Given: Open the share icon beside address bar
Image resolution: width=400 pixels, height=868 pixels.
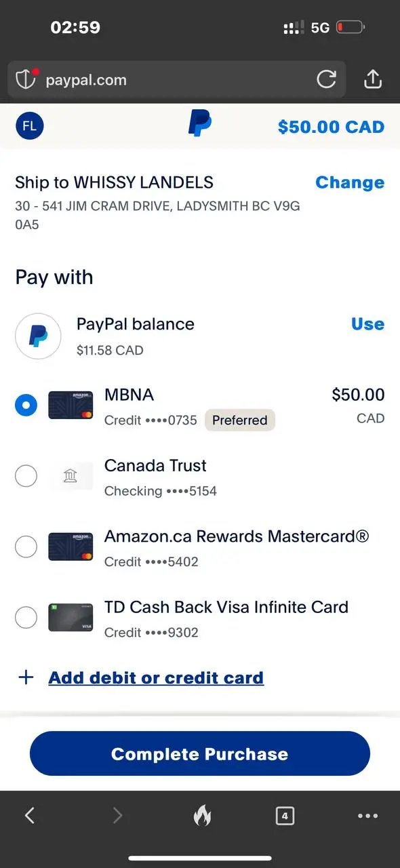Looking at the screenshot, I should click(373, 79).
